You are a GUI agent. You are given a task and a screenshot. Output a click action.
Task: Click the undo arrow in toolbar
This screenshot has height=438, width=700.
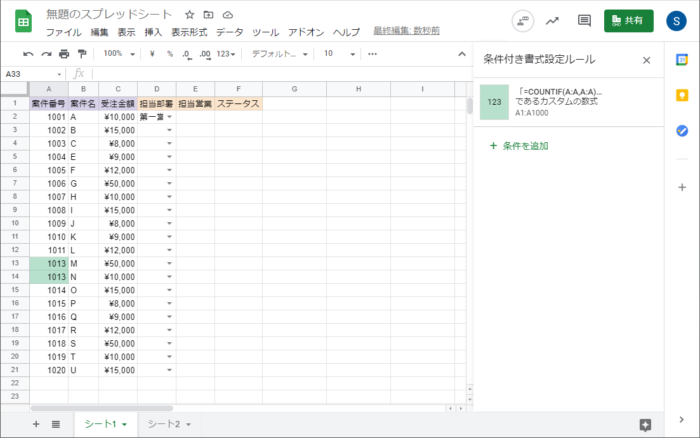pos(28,54)
